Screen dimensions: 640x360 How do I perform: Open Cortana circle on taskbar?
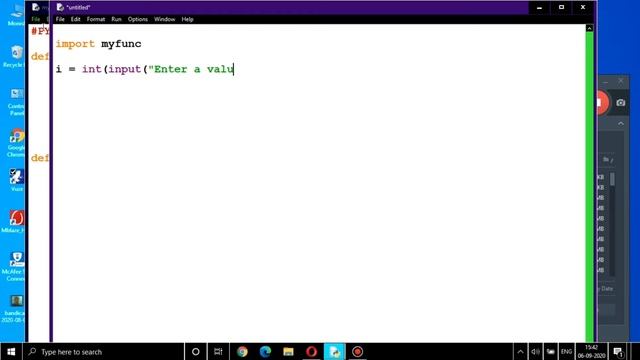coord(196,351)
